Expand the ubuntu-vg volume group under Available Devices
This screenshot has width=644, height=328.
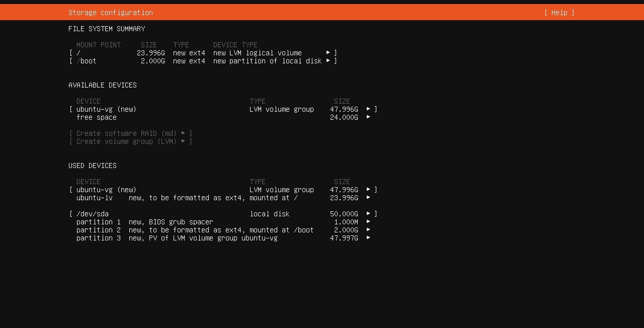pos(368,109)
